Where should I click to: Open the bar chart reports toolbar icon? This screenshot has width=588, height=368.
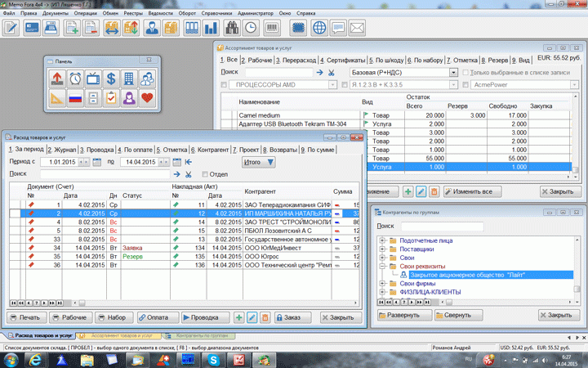[211, 28]
